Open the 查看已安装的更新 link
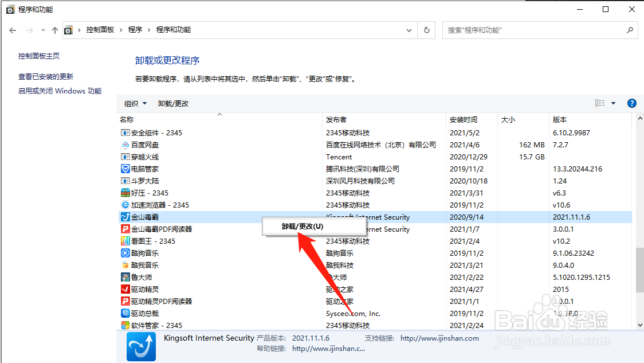This screenshot has height=363, width=644. point(46,76)
